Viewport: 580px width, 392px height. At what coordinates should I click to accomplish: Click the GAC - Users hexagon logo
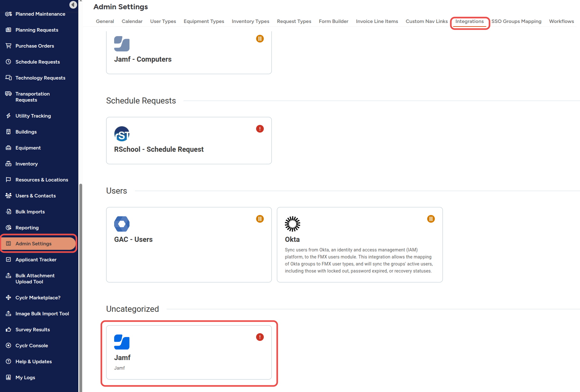(122, 224)
